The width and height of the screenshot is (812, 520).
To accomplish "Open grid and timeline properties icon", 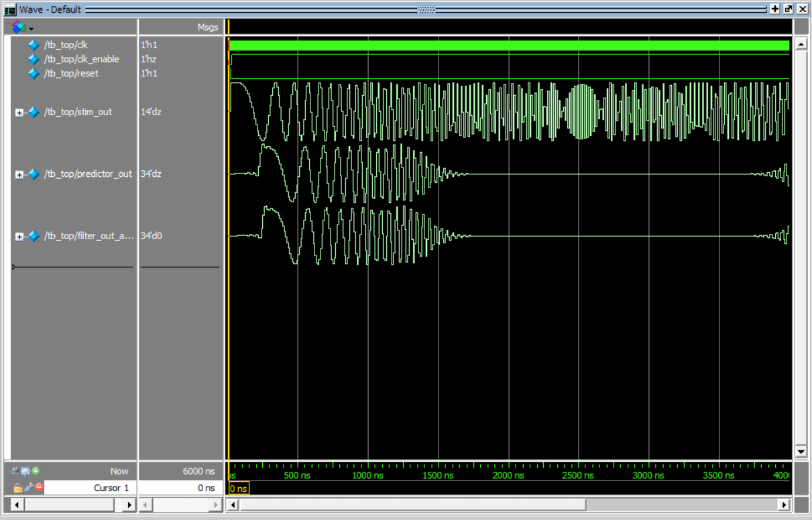I will [x=25, y=470].
